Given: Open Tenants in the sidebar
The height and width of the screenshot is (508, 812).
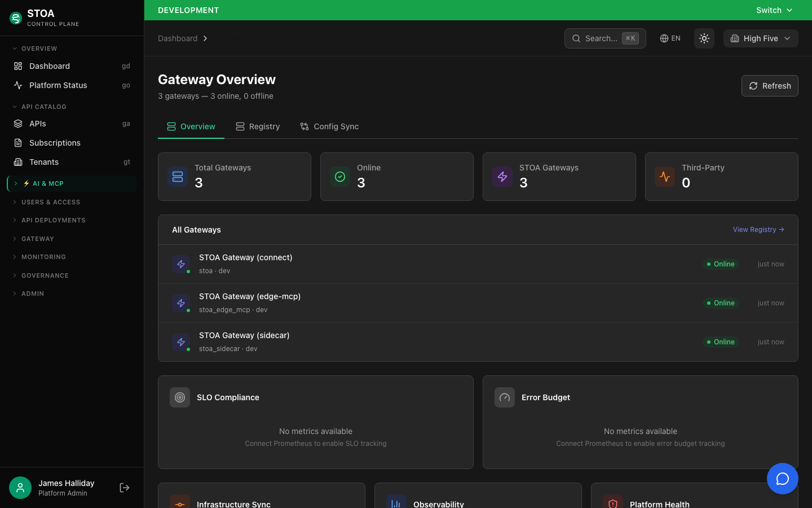Looking at the screenshot, I should tap(72, 162).
